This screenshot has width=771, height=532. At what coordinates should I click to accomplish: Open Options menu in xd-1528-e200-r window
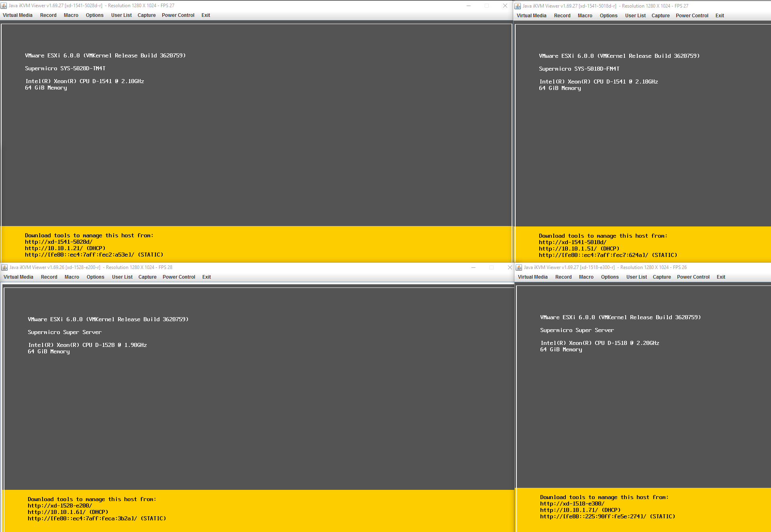click(96, 277)
